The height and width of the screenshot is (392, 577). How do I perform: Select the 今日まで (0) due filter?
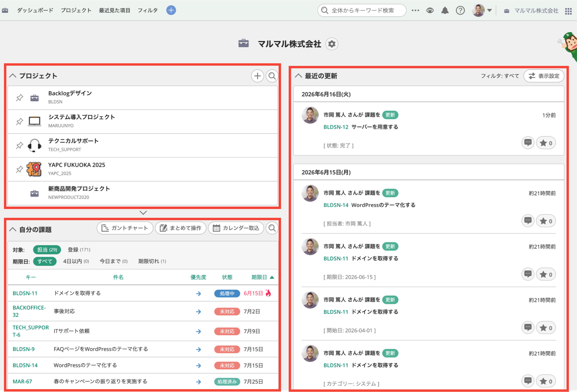coord(114,261)
